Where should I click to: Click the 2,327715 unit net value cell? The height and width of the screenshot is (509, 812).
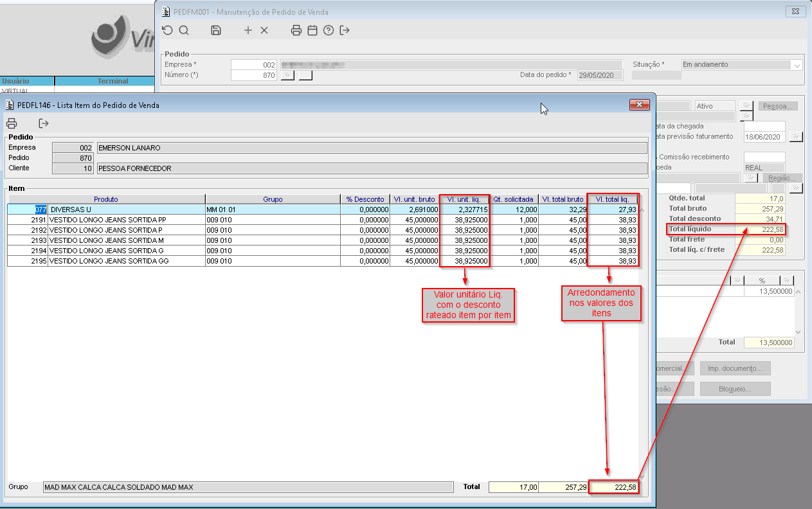click(x=464, y=210)
